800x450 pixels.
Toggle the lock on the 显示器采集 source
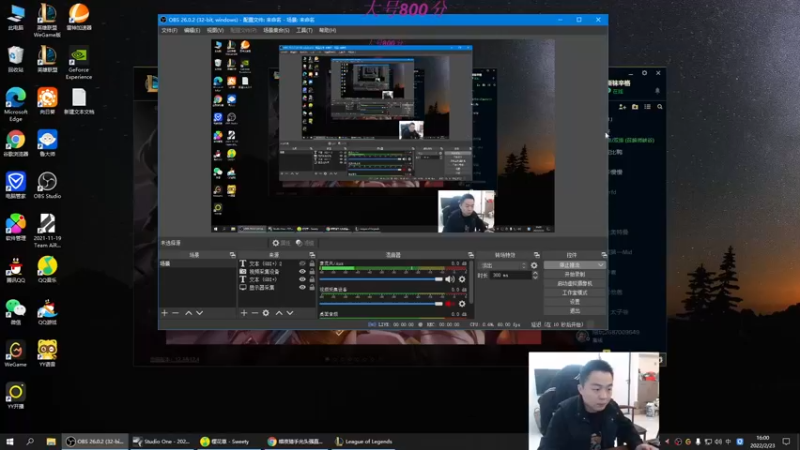tap(312, 287)
